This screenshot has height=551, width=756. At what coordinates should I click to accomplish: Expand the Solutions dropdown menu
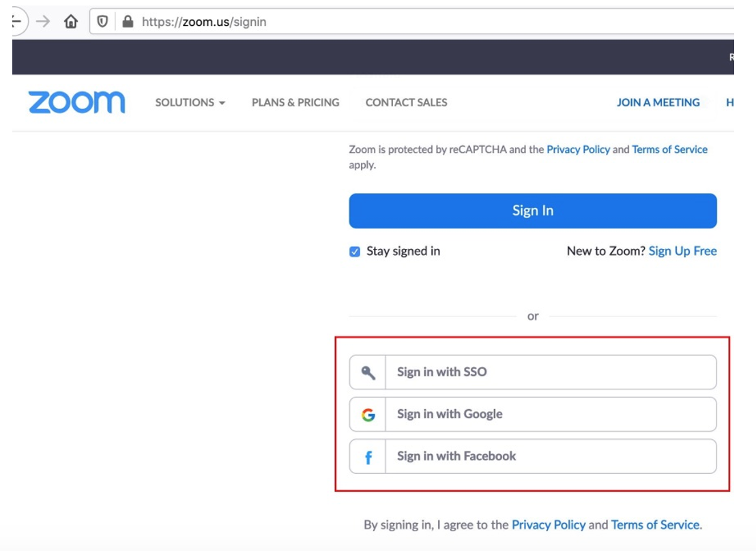(x=190, y=102)
